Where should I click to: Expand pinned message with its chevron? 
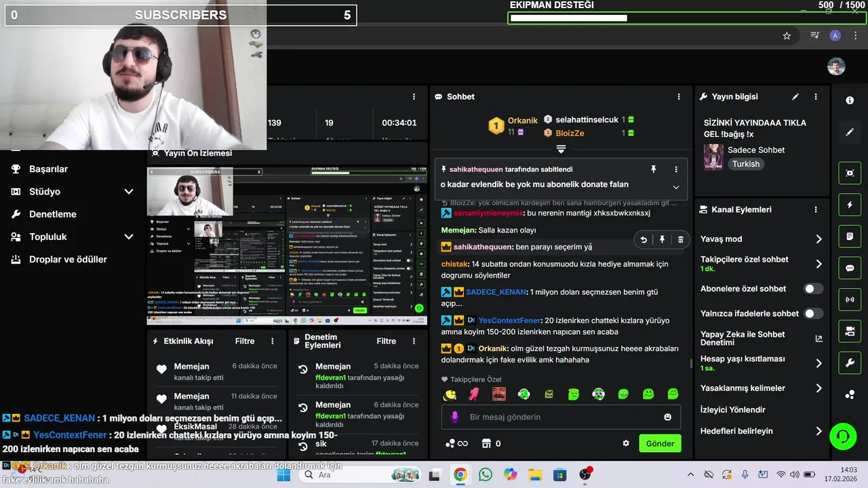pyautogui.click(x=676, y=187)
